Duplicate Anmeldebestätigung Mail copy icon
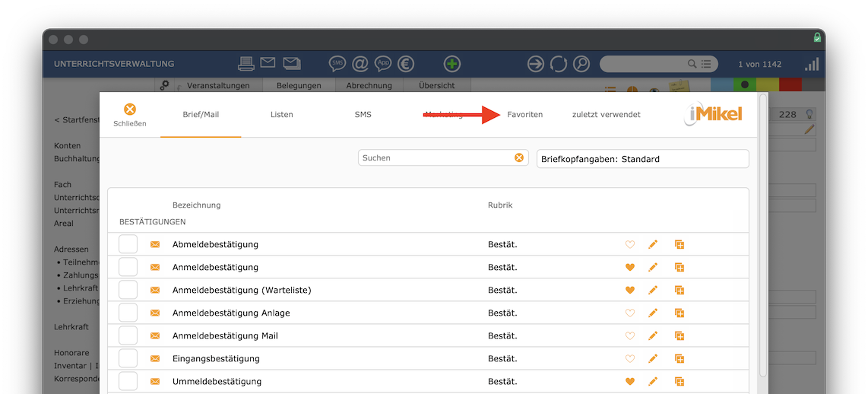 pyautogui.click(x=680, y=336)
